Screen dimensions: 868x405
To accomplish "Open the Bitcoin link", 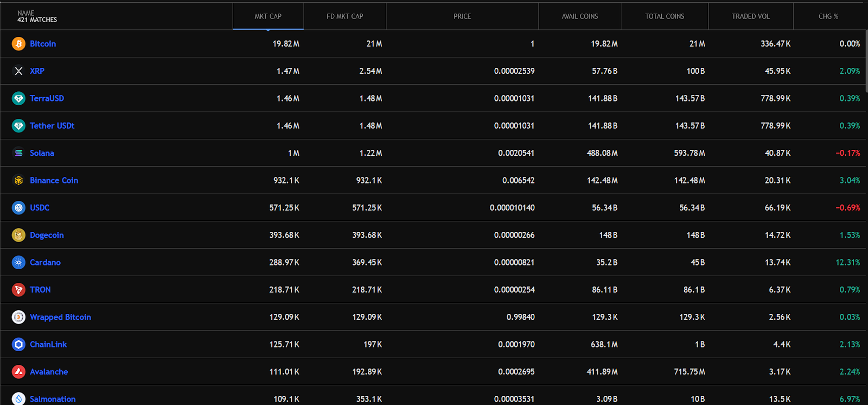I will (43, 43).
